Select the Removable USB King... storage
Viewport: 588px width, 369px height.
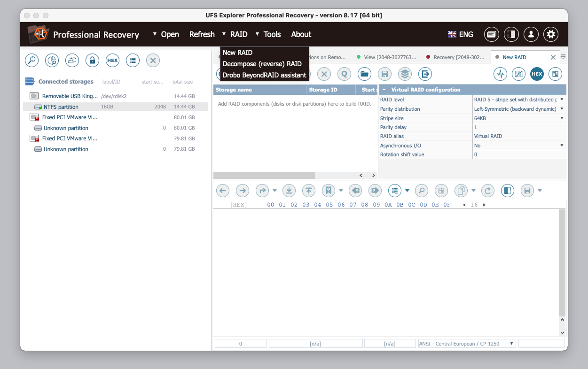click(116, 96)
